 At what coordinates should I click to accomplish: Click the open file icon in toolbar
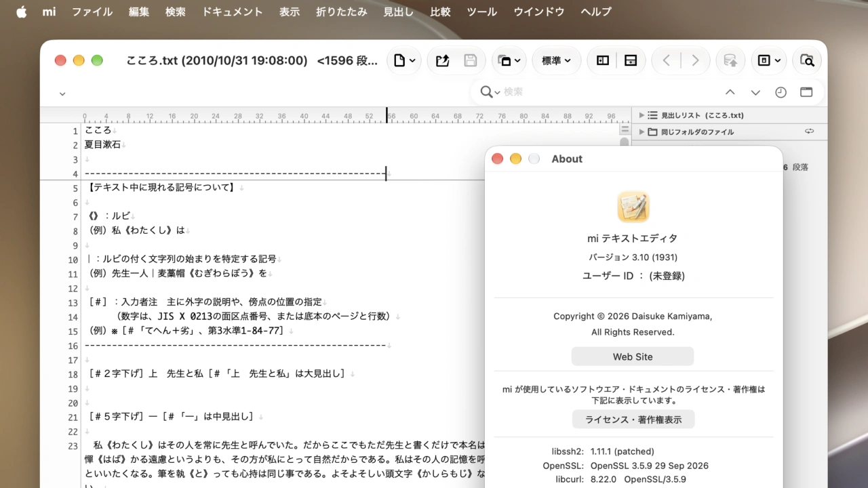(x=443, y=60)
